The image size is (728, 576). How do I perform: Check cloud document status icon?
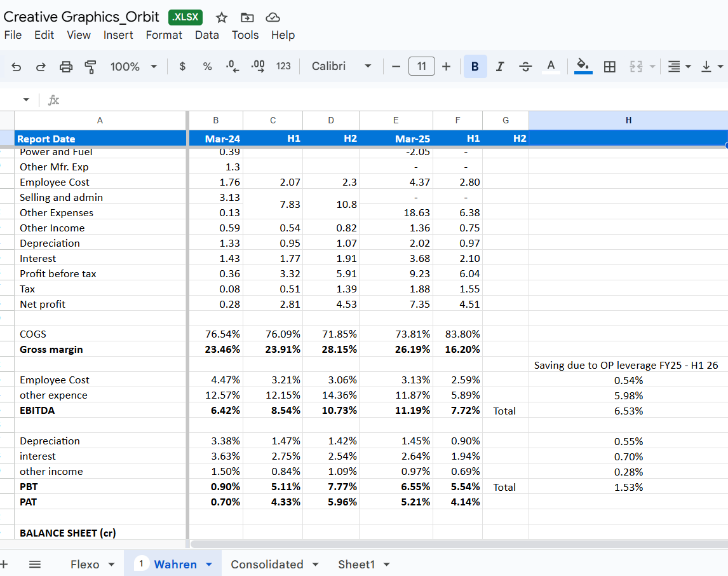coord(273,17)
